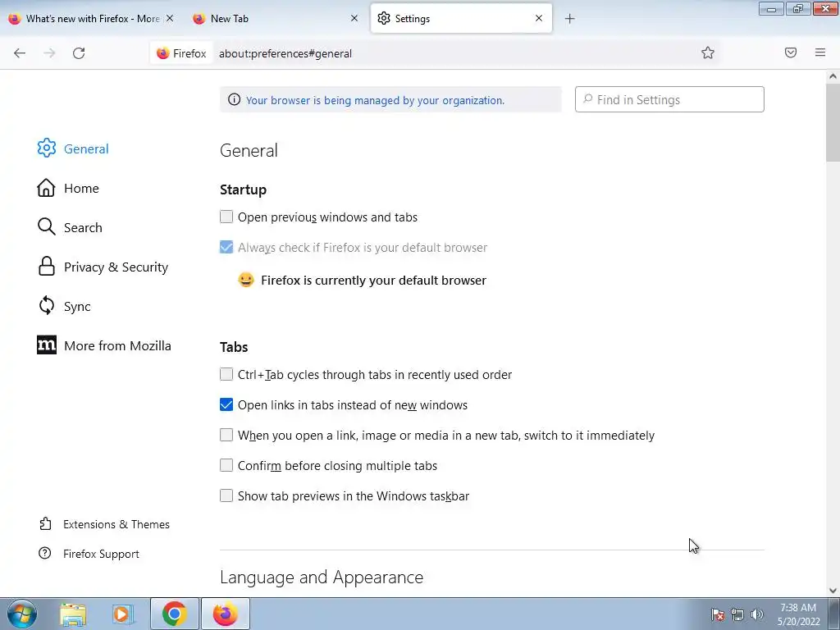Open Action Center flag tray icon
Screen dimensions: 840x630
718,614
